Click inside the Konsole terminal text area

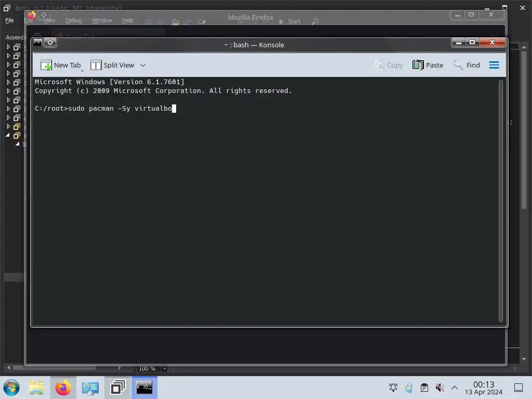click(x=265, y=201)
